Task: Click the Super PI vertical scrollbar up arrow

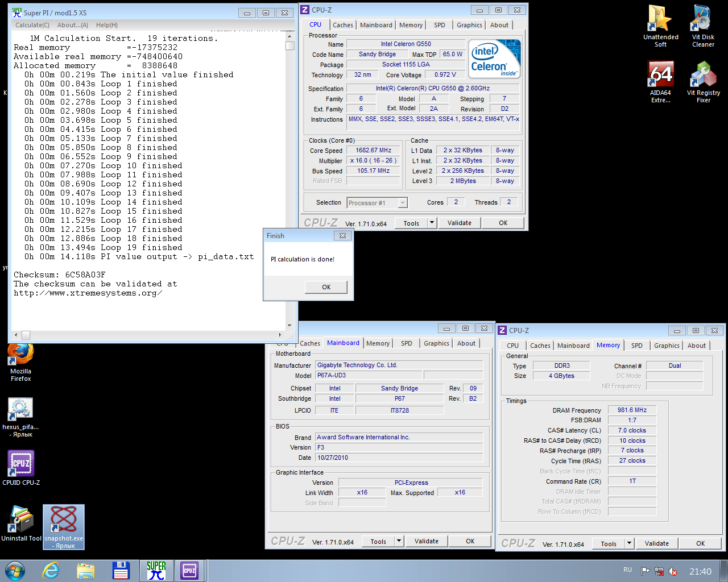Action: [x=289, y=36]
